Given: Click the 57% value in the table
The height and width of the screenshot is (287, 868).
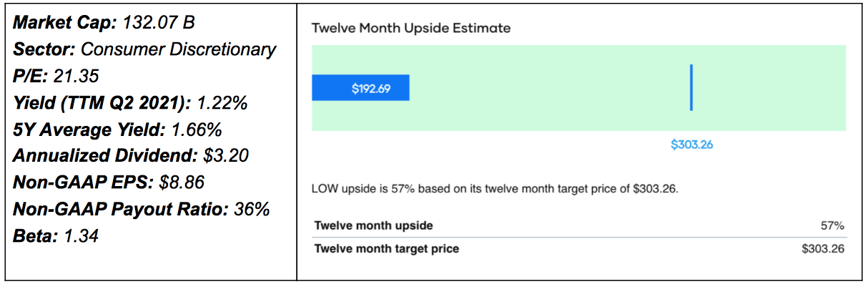Looking at the screenshot, I should point(833,225).
